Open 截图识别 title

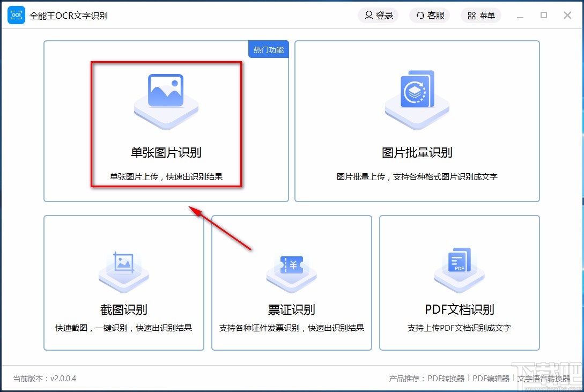click(124, 310)
